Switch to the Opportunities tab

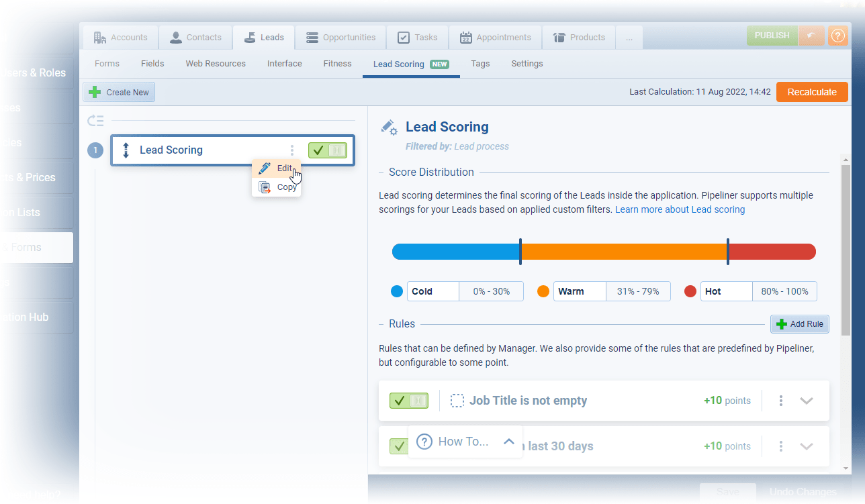coord(340,38)
